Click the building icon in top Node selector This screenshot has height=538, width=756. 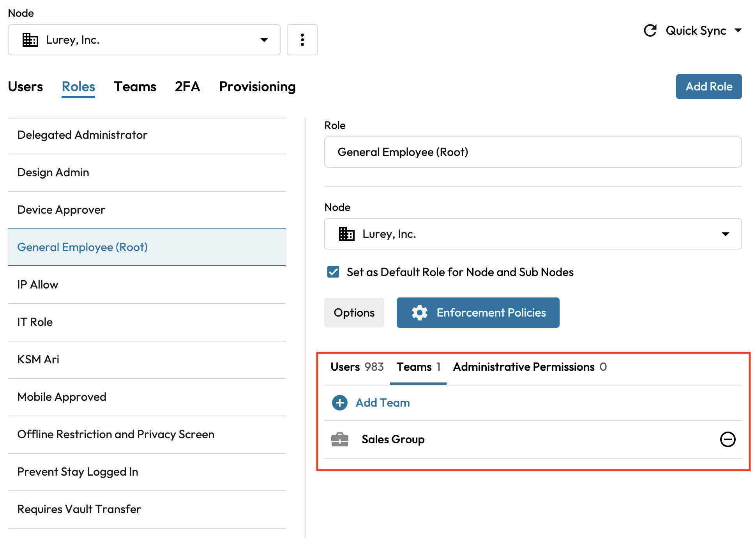(30, 40)
